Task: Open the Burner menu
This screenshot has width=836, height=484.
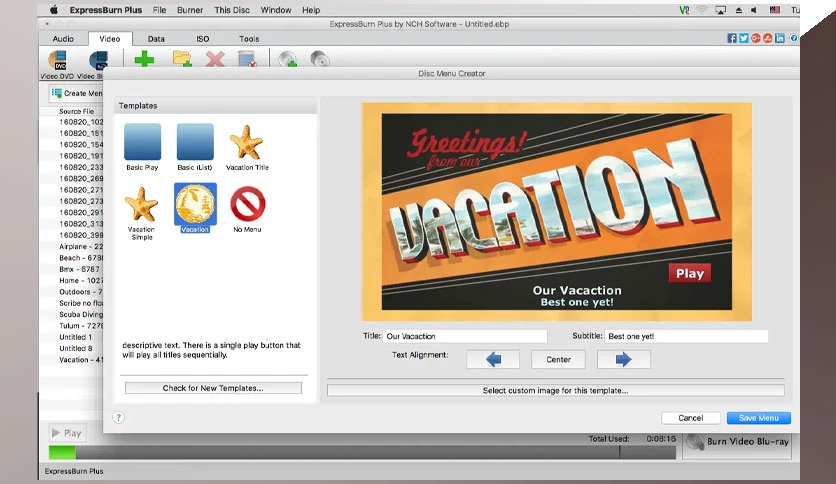Action: click(190, 10)
